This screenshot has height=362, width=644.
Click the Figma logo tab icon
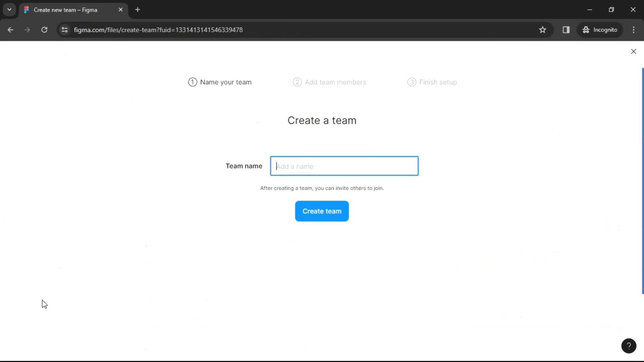(x=26, y=10)
